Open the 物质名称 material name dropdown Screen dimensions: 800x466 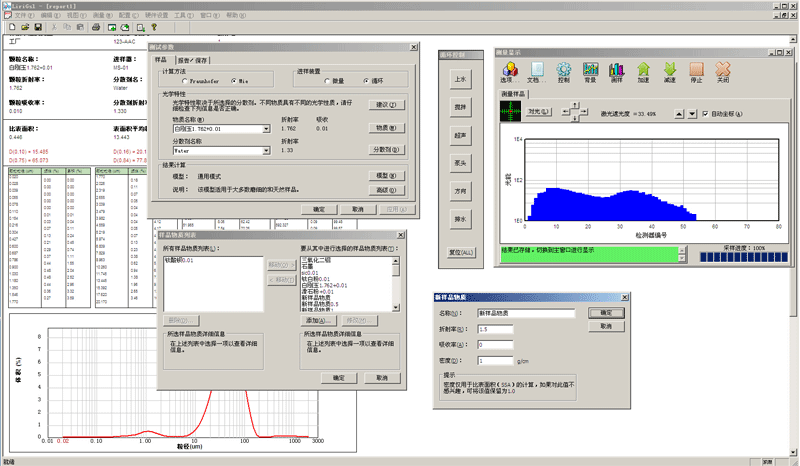coord(268,129)
